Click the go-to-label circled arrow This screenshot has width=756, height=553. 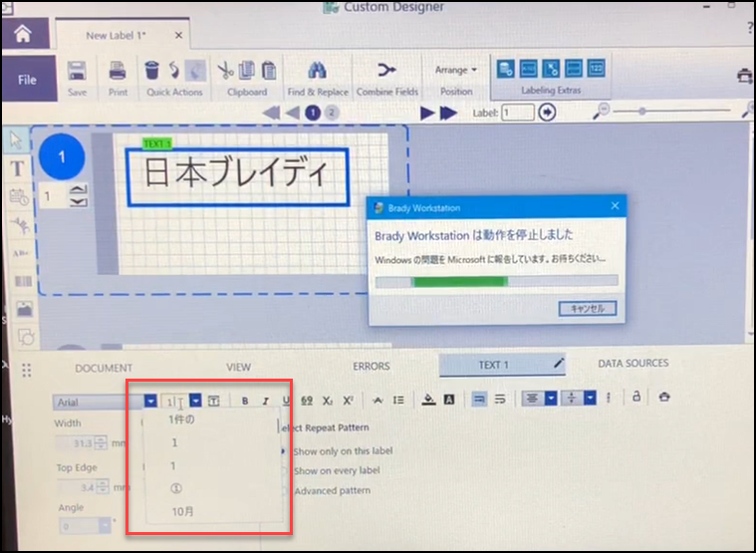(x=547, y=113)
